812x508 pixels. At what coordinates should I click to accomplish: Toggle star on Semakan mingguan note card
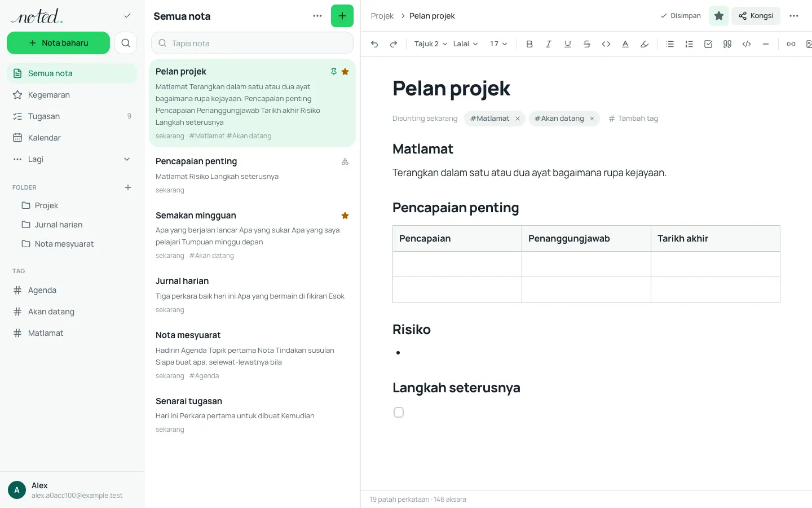345,216
